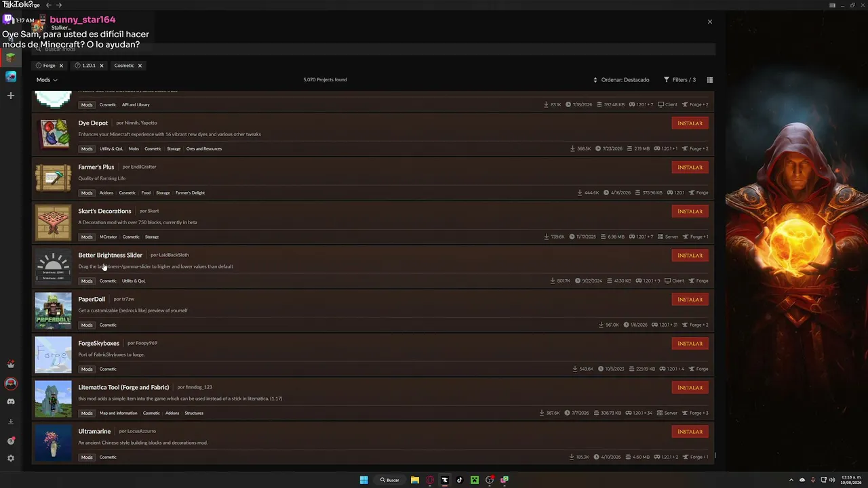Open File Explorer from the taskbar

coord(414,480)
